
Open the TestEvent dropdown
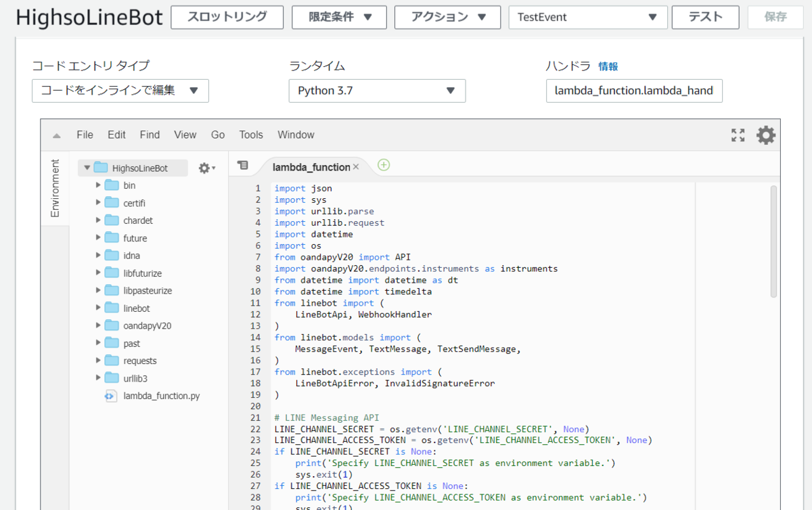[x=588, y=18]
